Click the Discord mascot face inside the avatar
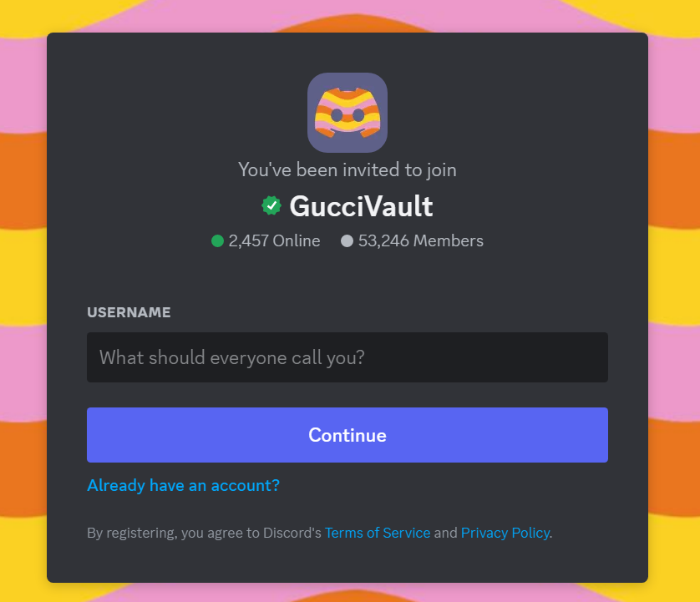Image resolution: width=700 pixels, height=602 pixels. 347,113
